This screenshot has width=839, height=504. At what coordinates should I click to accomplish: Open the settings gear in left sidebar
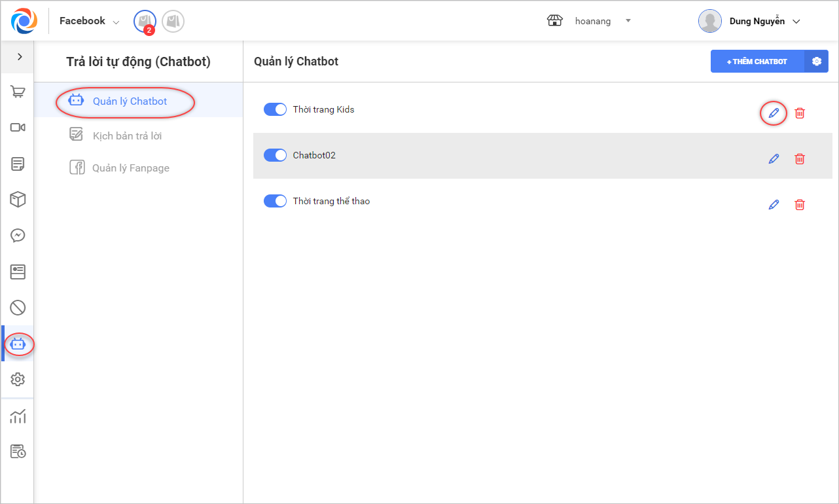pyautogui.click(x=18, y=380)
